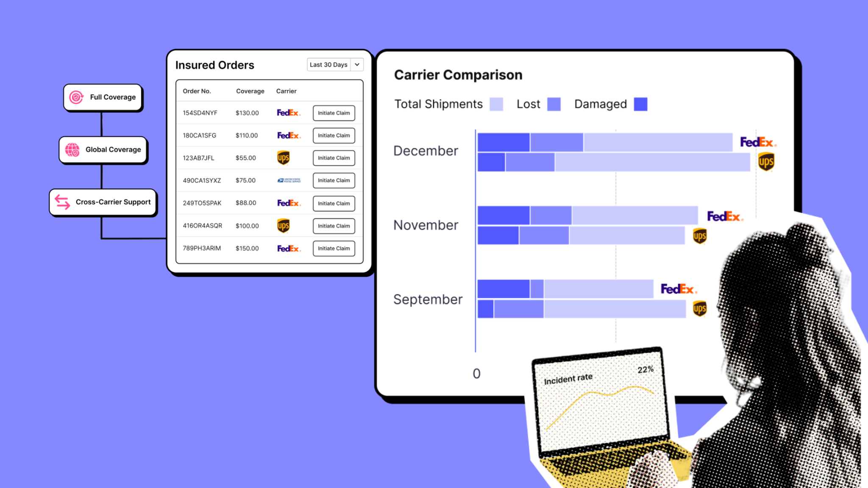Click the UPS carrier icon on order 123AB7JFL
The height and width of the screenshot is (488, 868).
pyautogui.click(x=284, y=157)
